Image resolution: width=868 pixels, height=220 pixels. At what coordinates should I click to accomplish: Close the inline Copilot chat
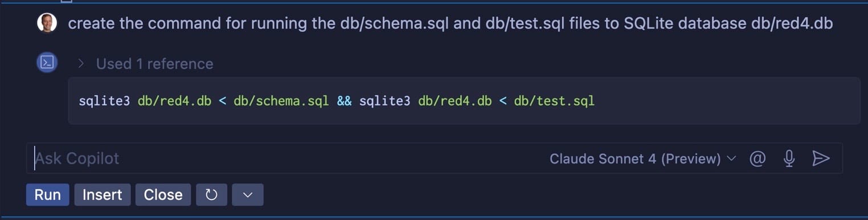point(163,195)
